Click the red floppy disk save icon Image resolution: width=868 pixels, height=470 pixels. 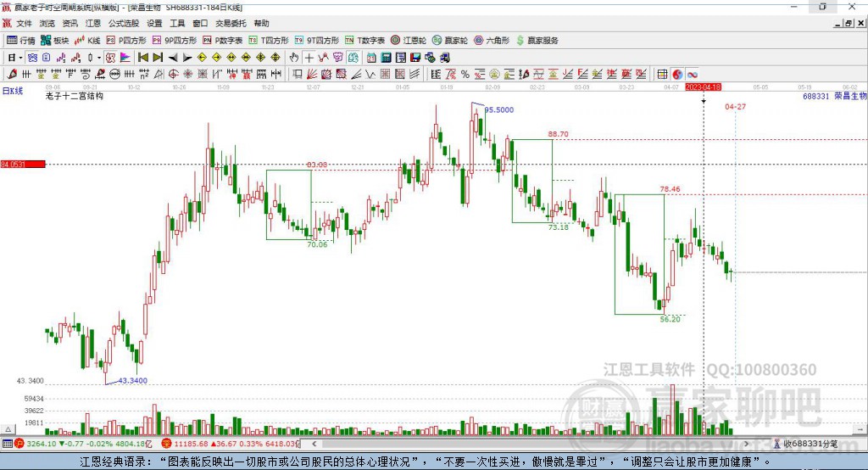pos(415,58)
